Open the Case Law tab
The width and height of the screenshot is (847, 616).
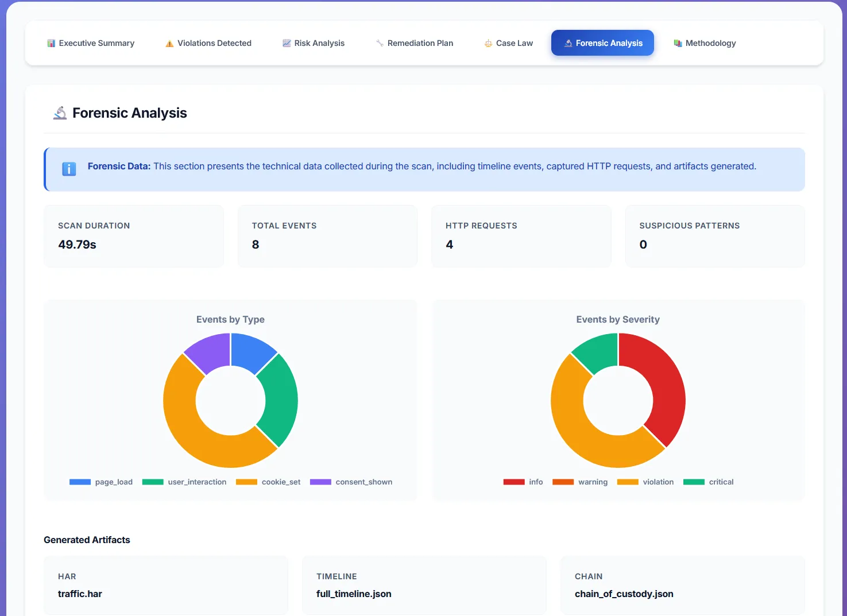tap(508, 42)
